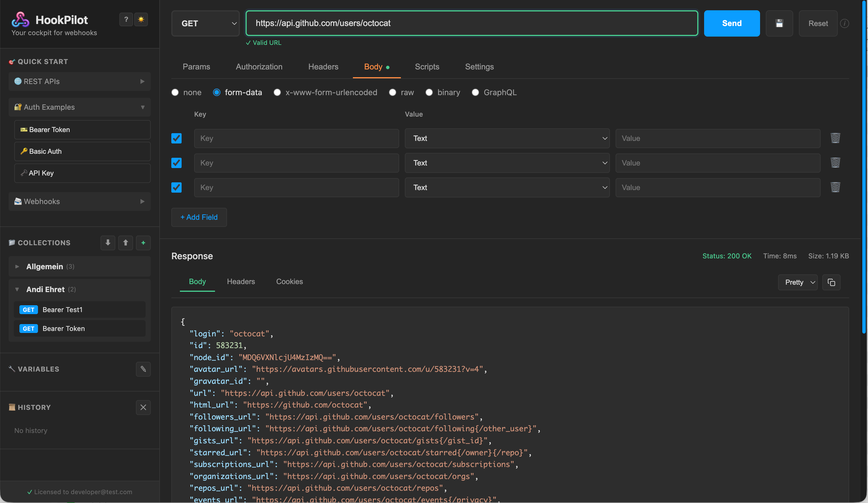Image resolution: width=868 pixels, height=503 pixels.
Task: Clear history with the X icon
Action: click(x=143, y=407)
